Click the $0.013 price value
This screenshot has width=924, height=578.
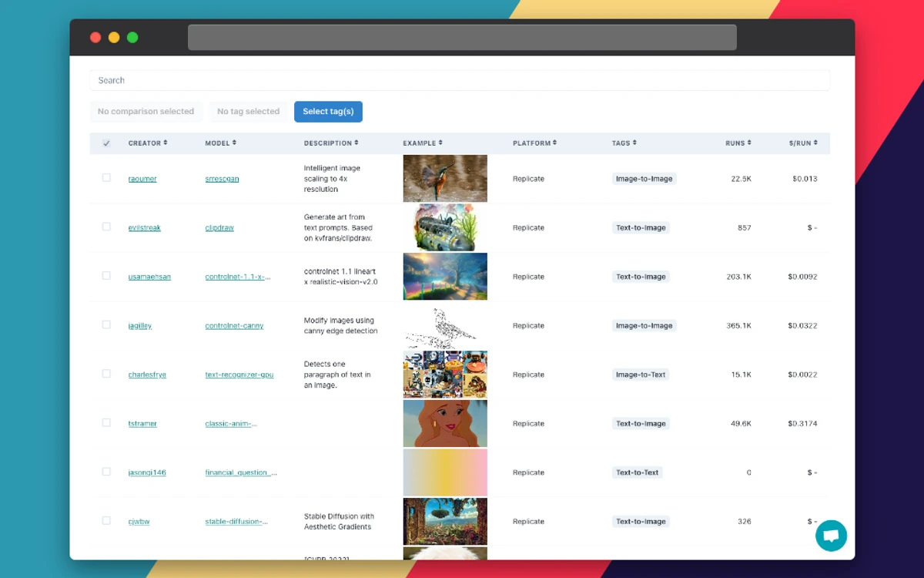[805, 179]
